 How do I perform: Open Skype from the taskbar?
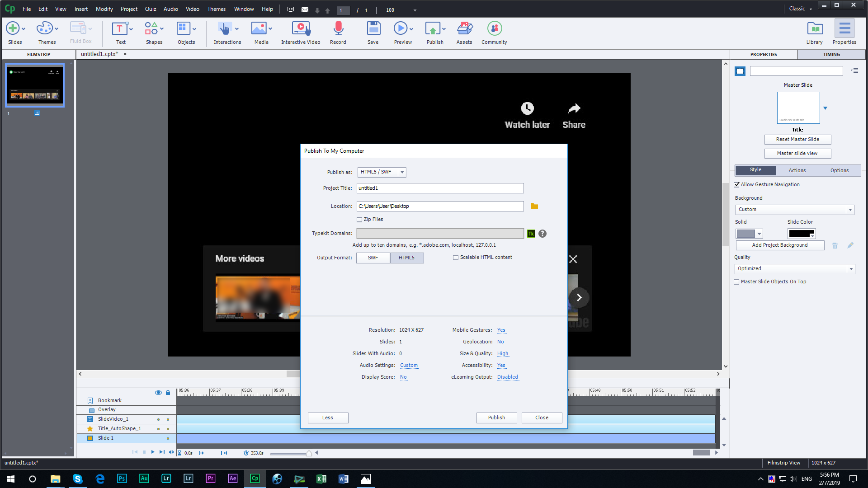[x=77, y=479]
